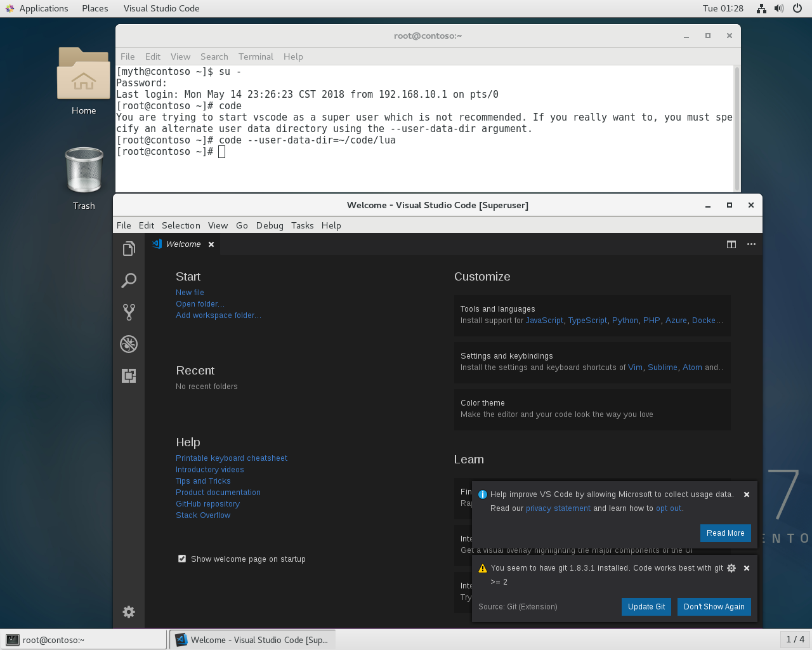The width and height of the screenshot is (812, 650).
Task: Open the terminal window Search menu
Action: (x=214, y=56)
